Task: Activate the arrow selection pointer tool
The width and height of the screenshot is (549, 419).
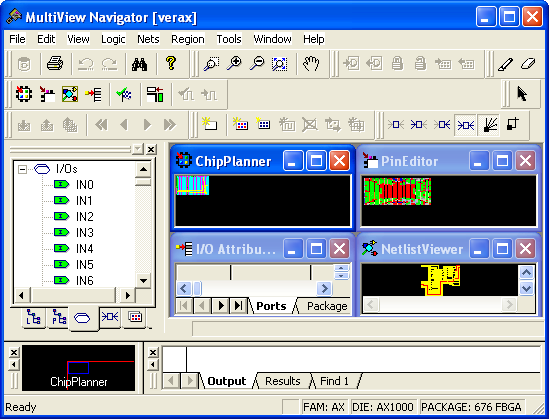Action: coord(522,94)
